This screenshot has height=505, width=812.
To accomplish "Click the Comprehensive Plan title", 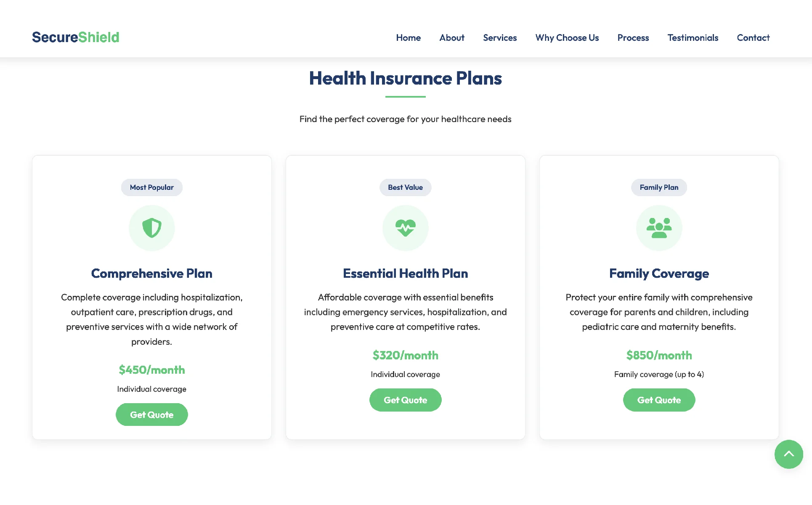I will click(x=152, y=274).
